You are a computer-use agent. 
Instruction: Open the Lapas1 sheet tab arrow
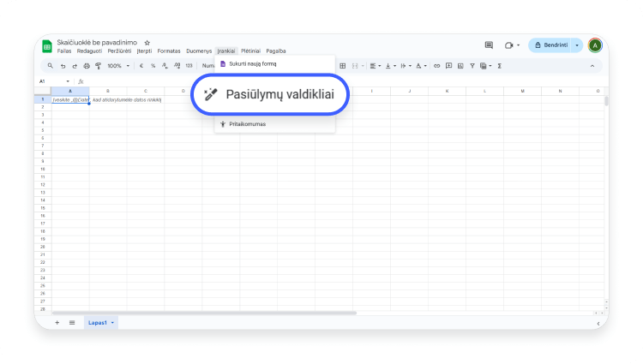pyautogui.click(x=112, y=323)
